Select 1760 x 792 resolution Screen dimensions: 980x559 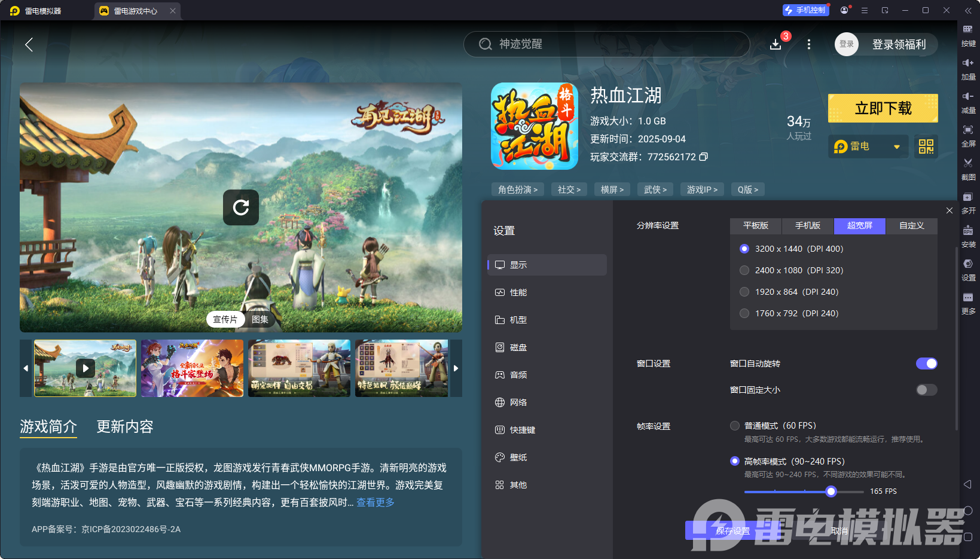click(744, 313)
